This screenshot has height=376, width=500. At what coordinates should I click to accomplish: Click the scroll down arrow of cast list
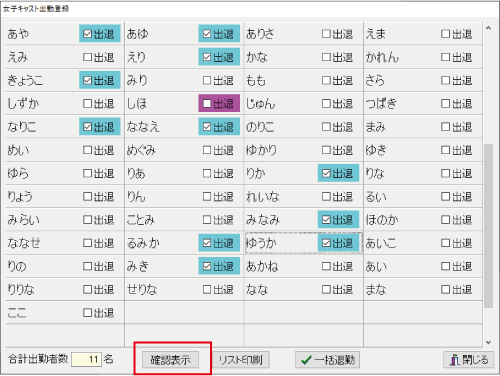click(x=488, y=342)
